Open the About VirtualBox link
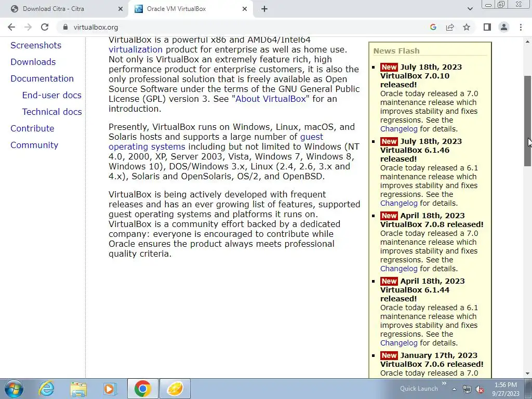 tap(271, 99)
